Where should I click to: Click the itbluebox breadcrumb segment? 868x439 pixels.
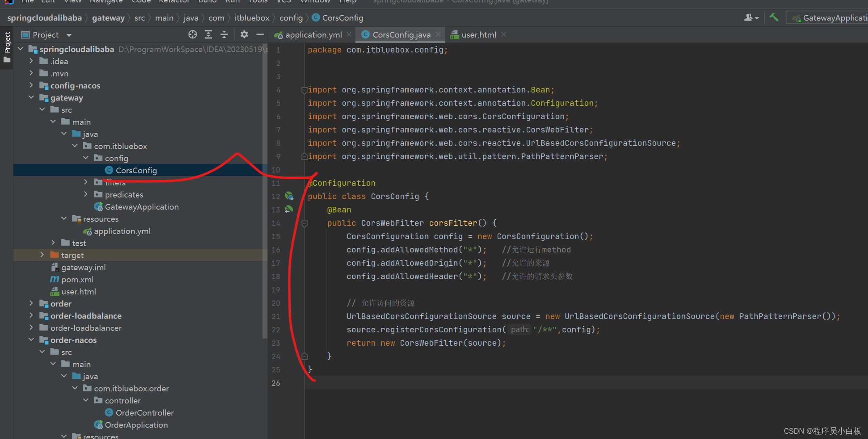(x=252, y=18)
